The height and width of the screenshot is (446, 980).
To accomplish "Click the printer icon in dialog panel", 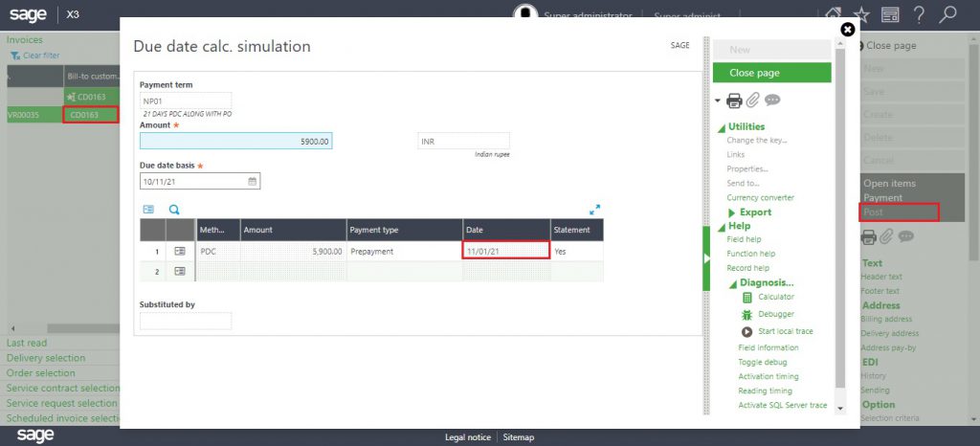I will (734, 100).
